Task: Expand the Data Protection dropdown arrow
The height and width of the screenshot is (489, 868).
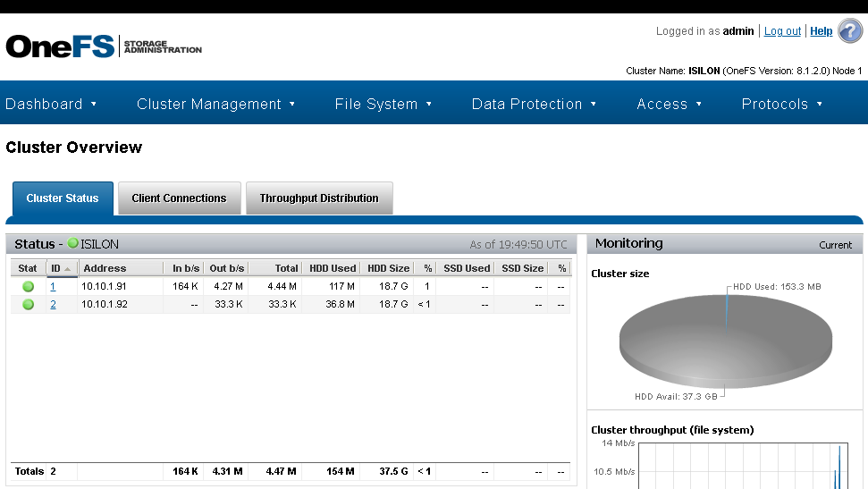Action: (x=593, y=104)
